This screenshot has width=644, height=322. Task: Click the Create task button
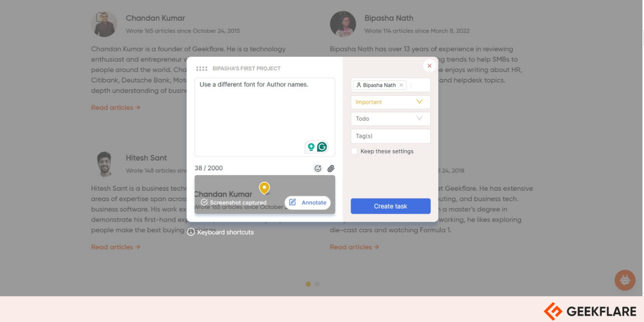pos(390,206)
